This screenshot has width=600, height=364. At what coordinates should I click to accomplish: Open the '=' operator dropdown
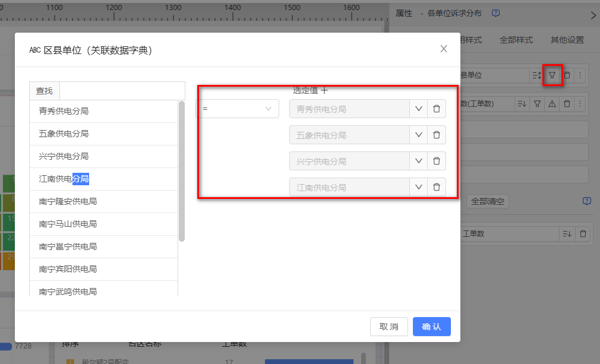coord(238,109)
